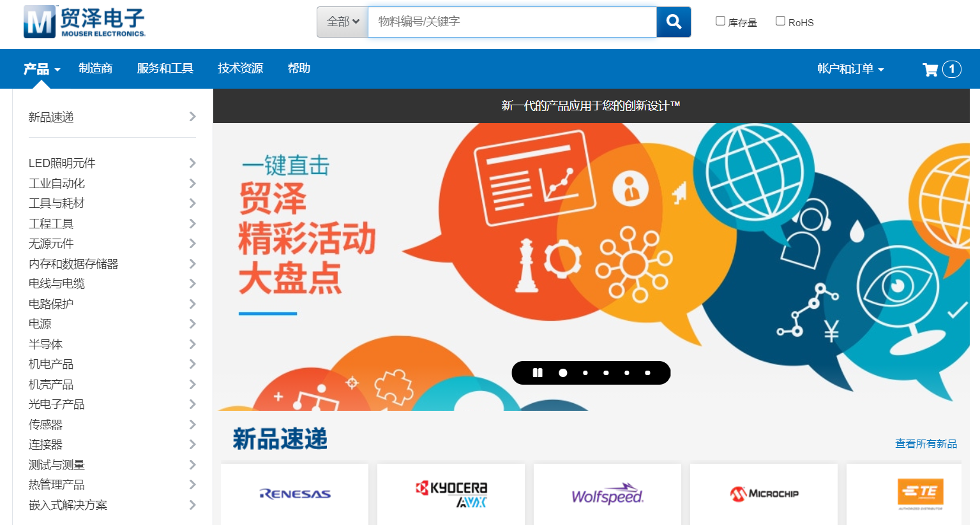Expand the 工具与耗材 chevron

click(192, 203)
